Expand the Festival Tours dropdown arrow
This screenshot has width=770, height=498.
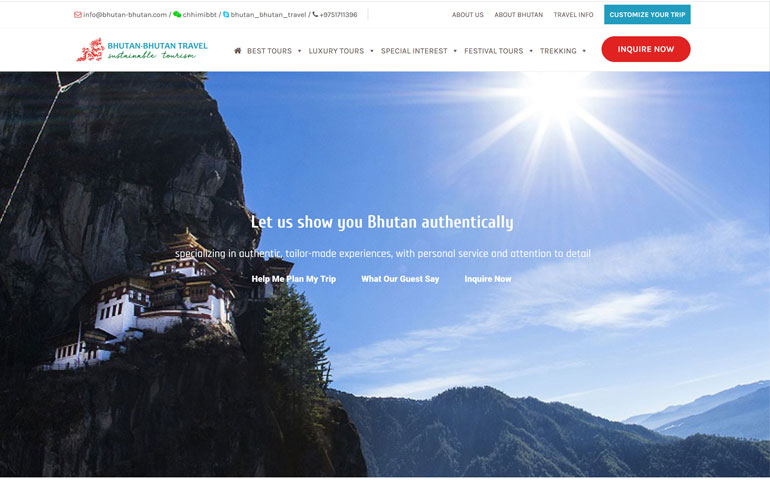pyautogui.click(x=531, y=51)
